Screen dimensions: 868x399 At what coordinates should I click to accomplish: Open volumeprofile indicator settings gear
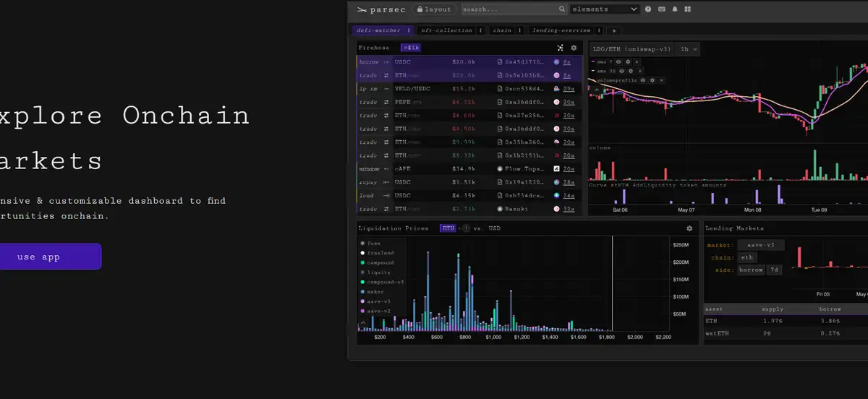pyautogui.click(x=652, y=80)
